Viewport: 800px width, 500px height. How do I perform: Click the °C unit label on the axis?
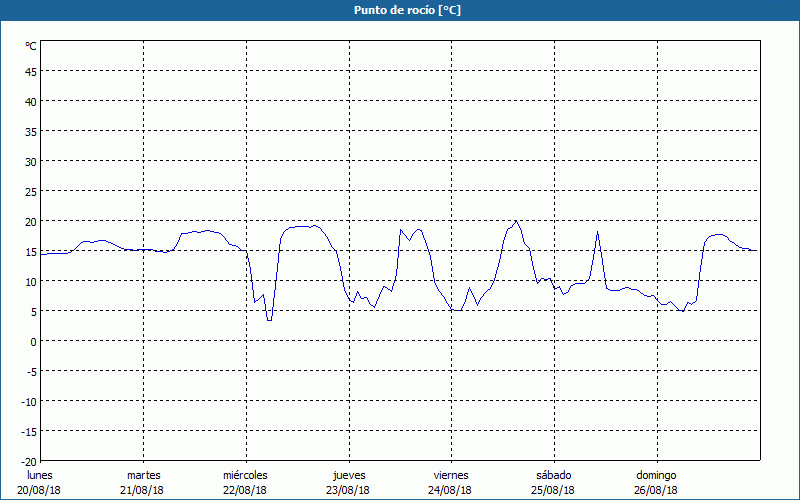[31, 46]
